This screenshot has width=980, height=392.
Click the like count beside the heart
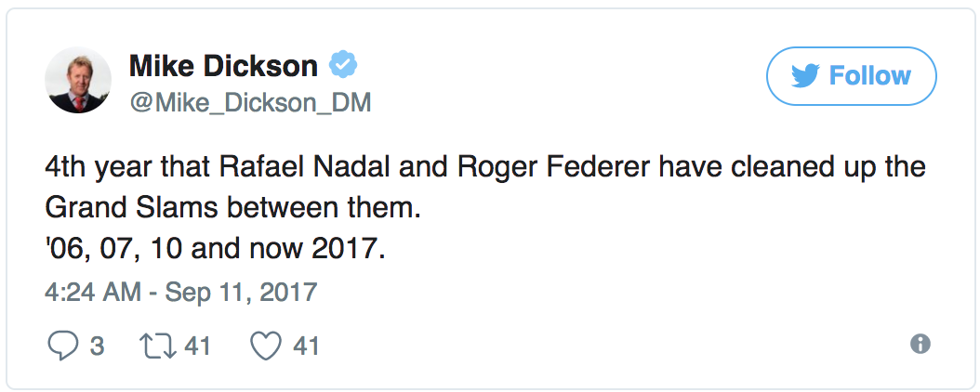coord(307,346)
